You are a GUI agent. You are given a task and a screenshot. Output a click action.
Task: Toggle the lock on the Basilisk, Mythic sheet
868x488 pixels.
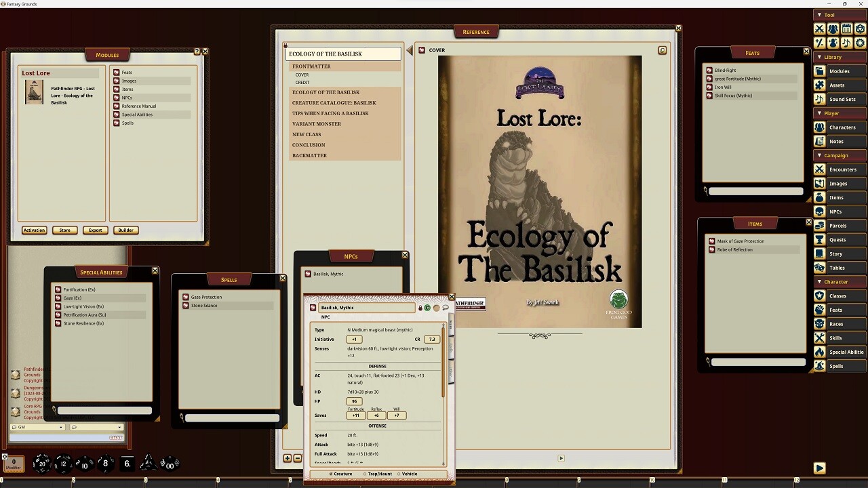[x=420, y=308]
